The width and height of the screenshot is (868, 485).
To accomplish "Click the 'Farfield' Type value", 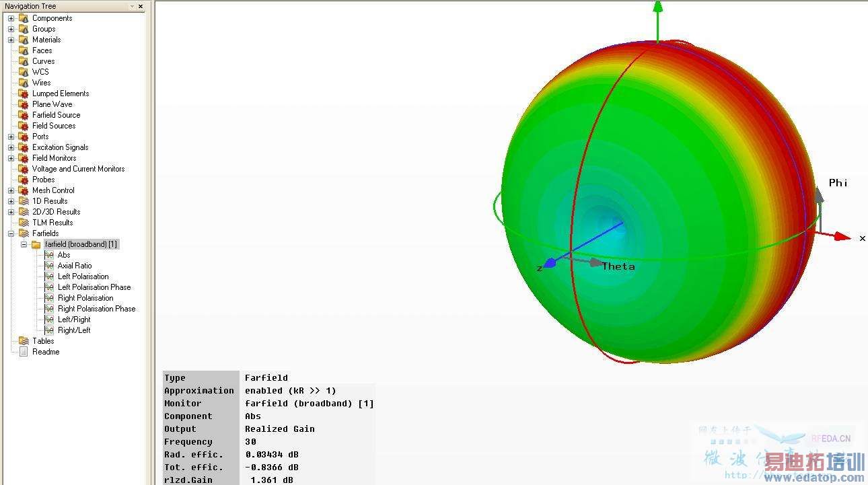I will (x=266, y=377).
